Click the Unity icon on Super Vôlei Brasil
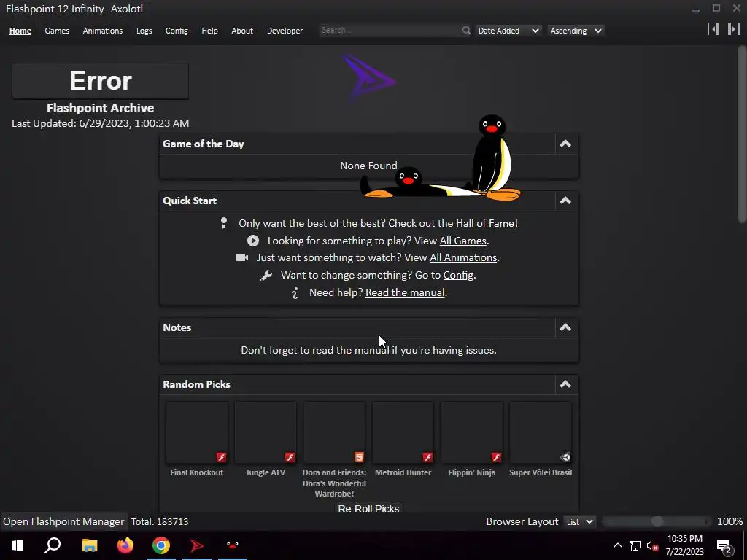This screenshot has width=747, height=560. click(565, 457)
